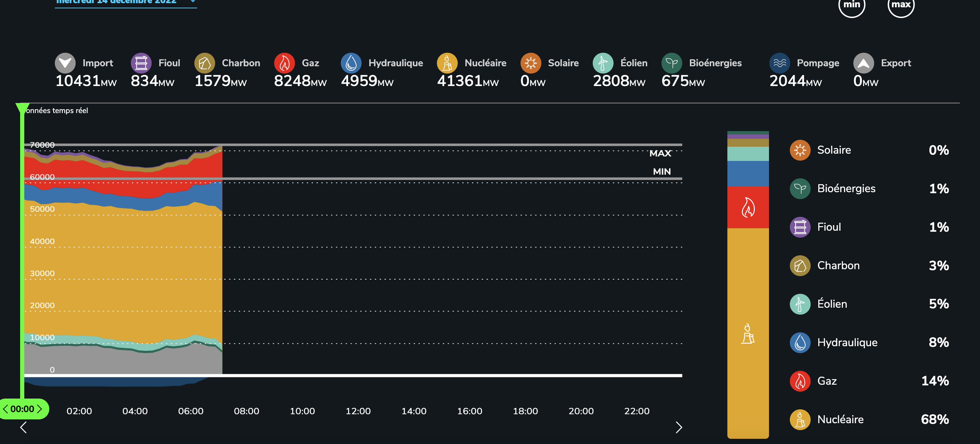980x444 pixels.
Task: Click the 22:00 time label
Action: pos(637,411)
